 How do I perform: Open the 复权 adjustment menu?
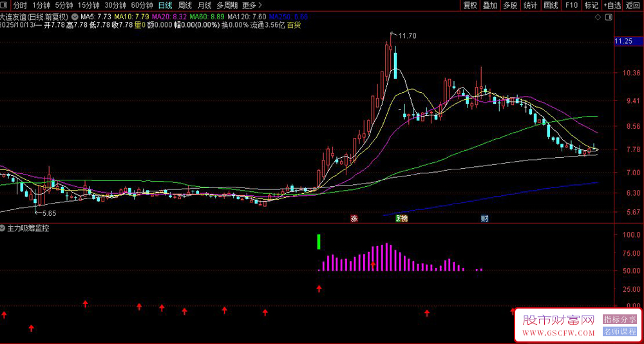click(x=470, y=5)
